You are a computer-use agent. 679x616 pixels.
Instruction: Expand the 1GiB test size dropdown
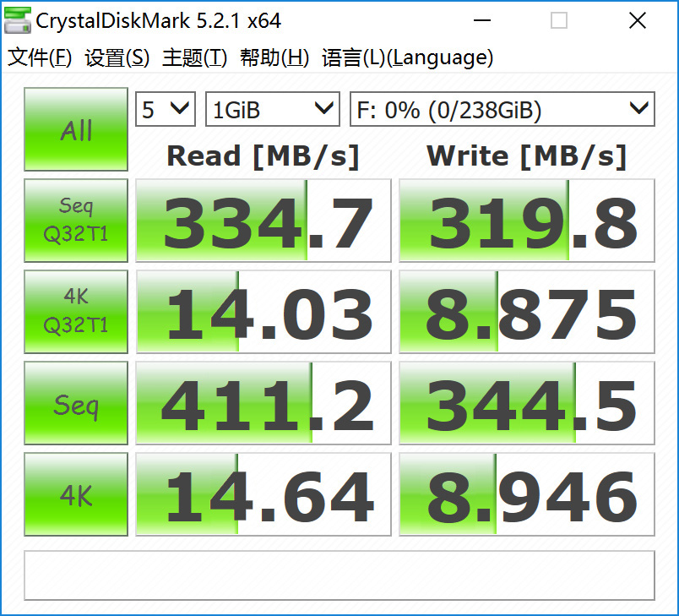tap(272, 110)
